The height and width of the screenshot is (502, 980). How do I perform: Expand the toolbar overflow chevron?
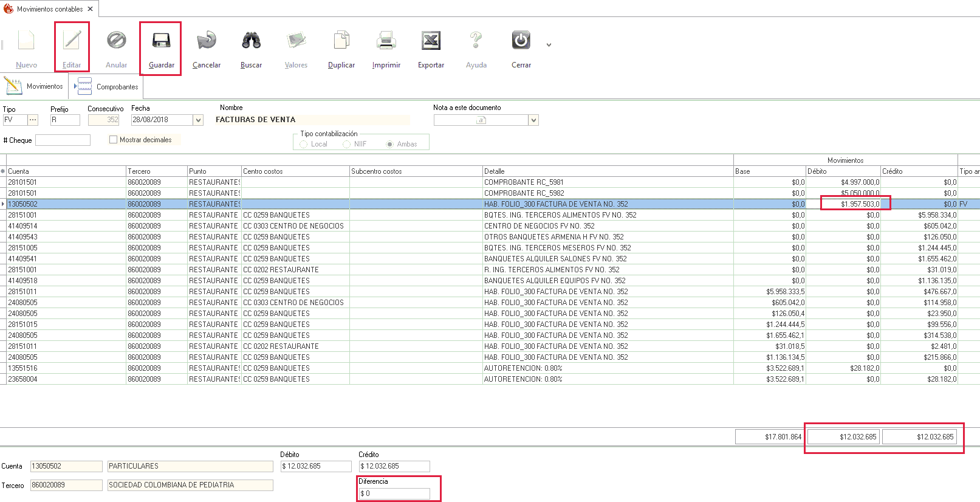pyautogui.click(x=549, y=45)
